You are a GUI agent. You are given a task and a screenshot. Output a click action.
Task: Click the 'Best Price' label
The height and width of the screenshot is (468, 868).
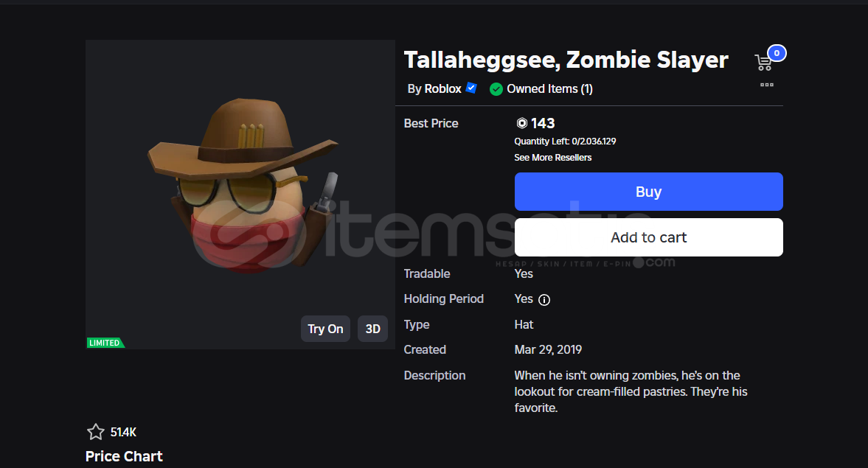pos(431,123)
